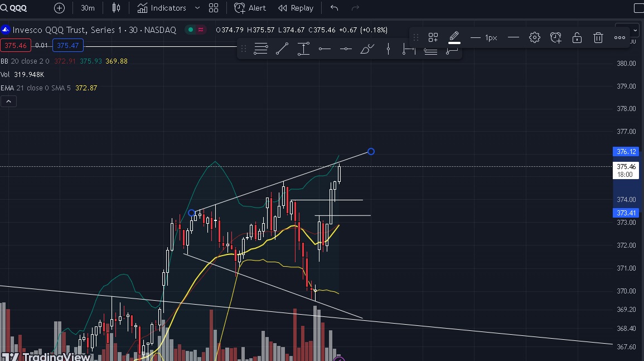Image resolution: width=644 pixels, height=361 pixels.
Task: Select the Brush drawing tool
Action: click(x=367, y=49)
